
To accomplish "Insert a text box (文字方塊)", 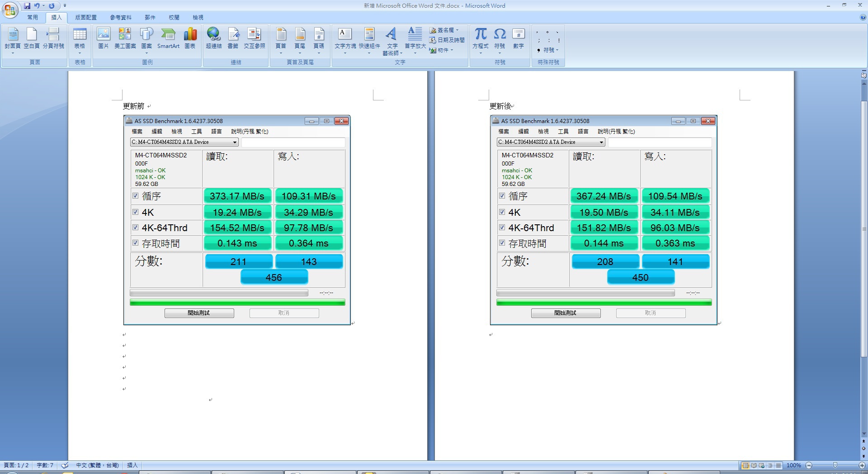I will click(345, 40).
